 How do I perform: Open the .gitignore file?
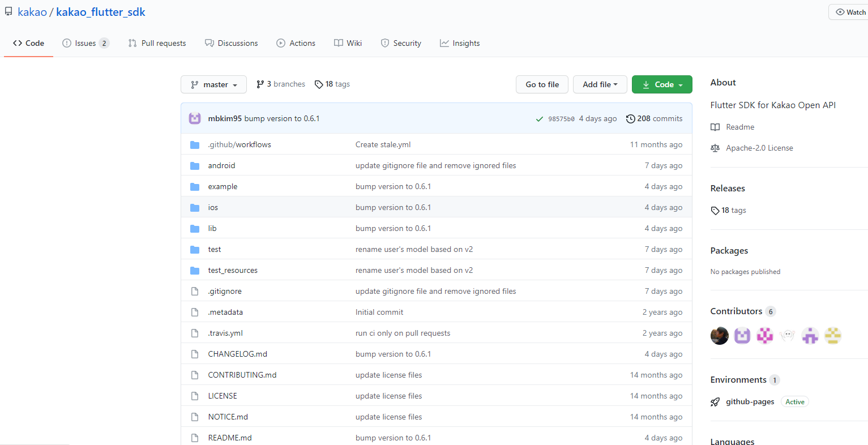point(225,291)
